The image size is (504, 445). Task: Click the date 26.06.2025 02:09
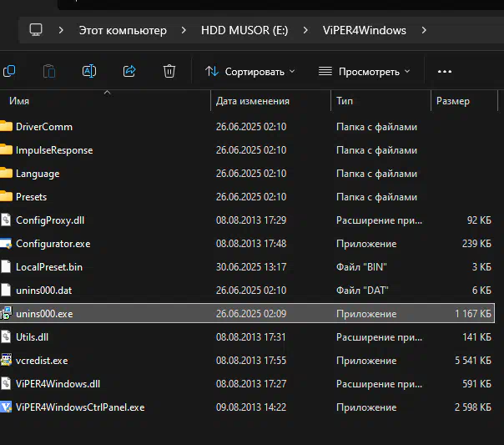tap(251, 314)
